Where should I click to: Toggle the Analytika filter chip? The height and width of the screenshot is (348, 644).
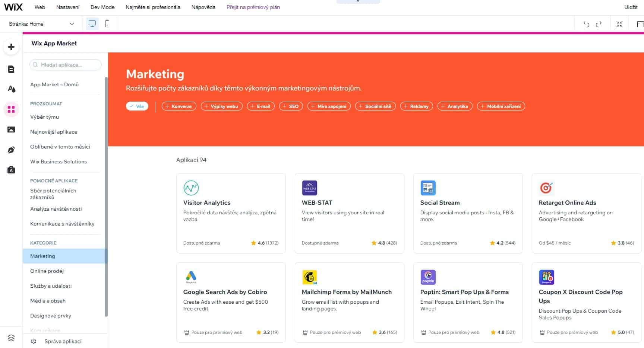(455, 106)
